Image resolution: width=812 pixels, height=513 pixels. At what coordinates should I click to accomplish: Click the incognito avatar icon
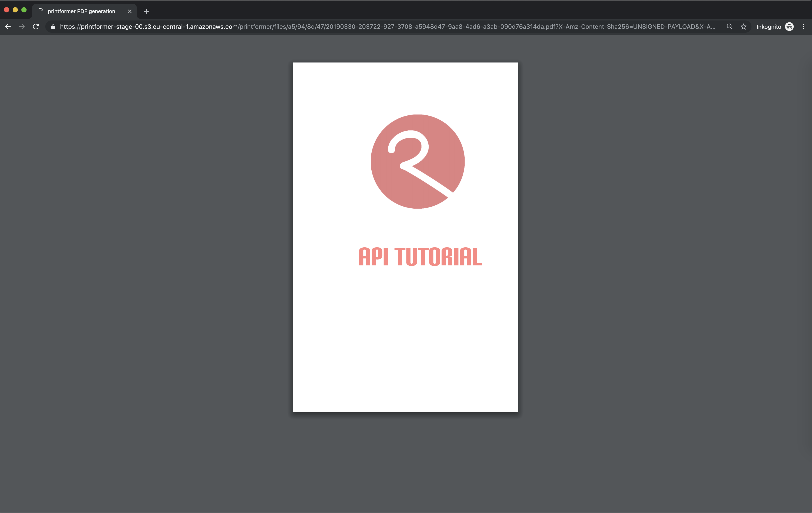pos(789,27)
